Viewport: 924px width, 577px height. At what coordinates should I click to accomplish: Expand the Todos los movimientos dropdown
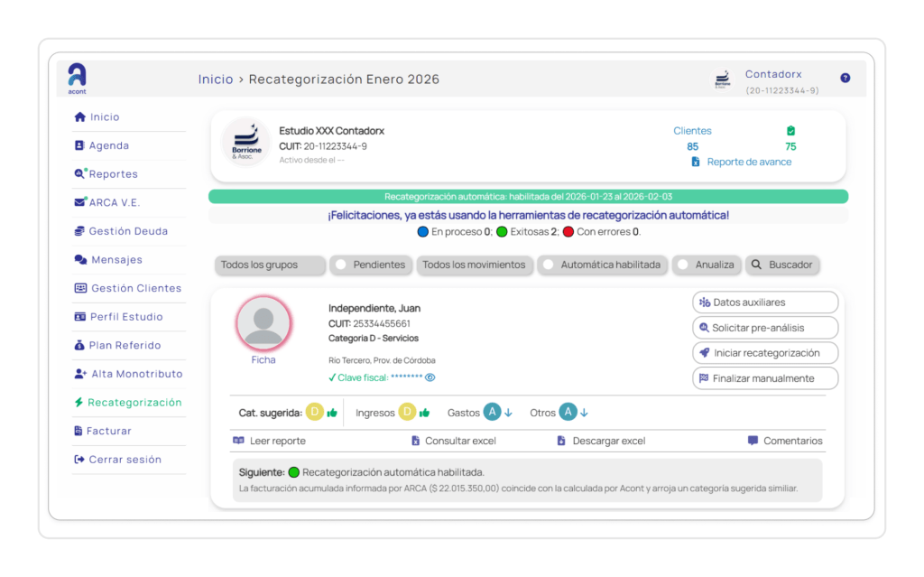click(x=474, y=265)
